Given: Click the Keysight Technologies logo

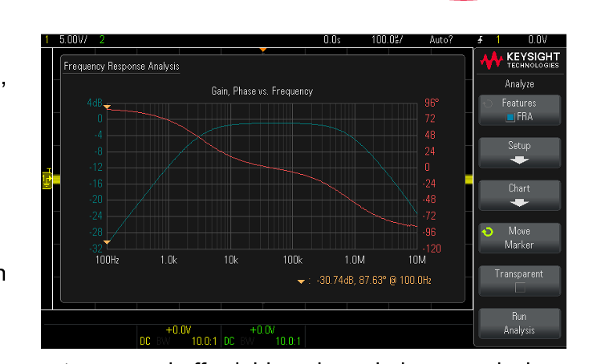Looking at the screenshot, I should (520, 61).
